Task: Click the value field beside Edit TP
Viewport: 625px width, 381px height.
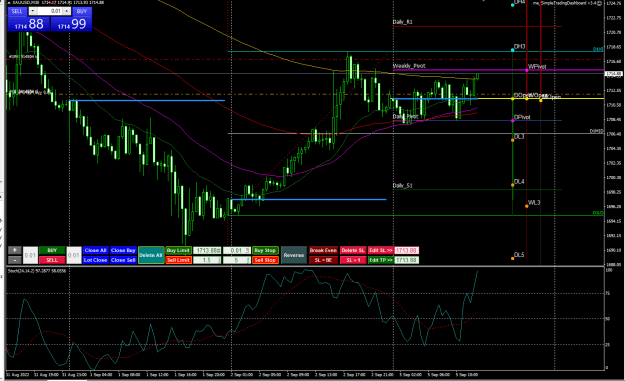Action: 407,260
